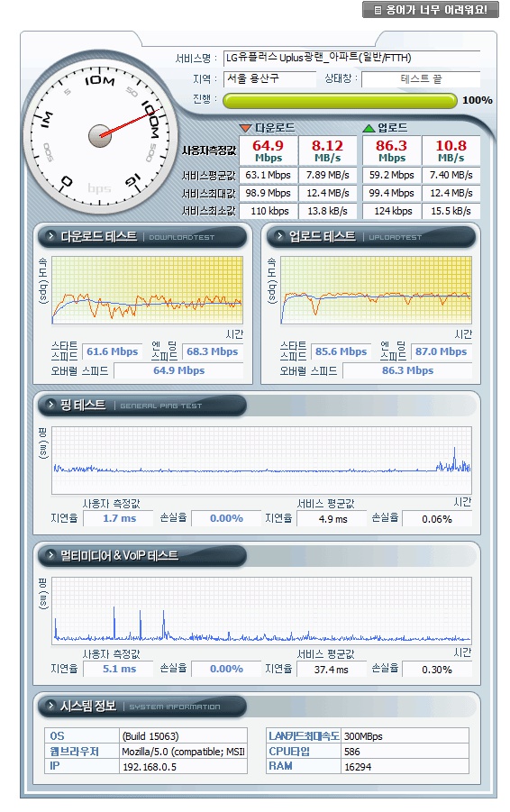The image size is (510, 812).
Task: Click upload overall speed '86.3 Mbps' field
Action: [x=407, y=370]
